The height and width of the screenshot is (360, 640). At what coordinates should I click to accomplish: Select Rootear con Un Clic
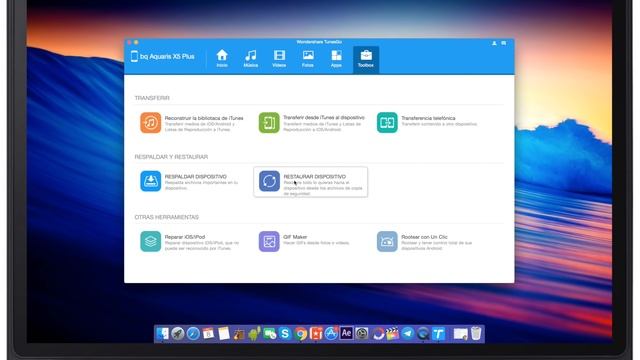click(x=424, y=242)
